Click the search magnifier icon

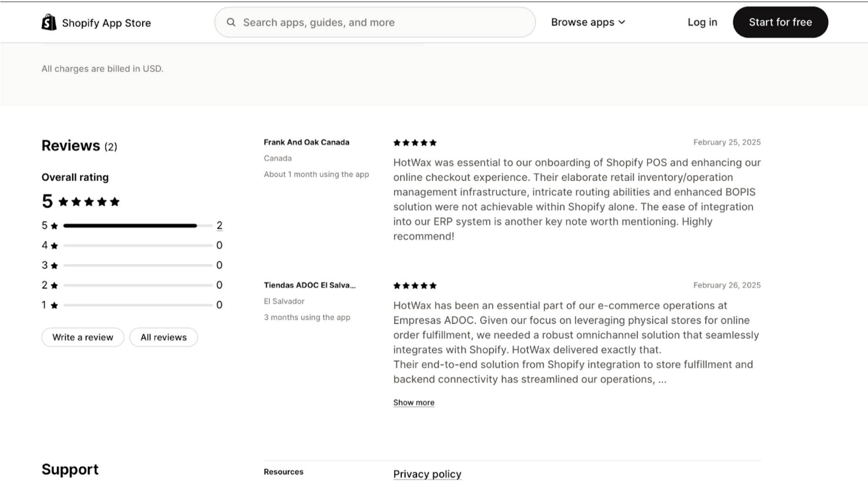pyautogui.click(x=231, y=22)
